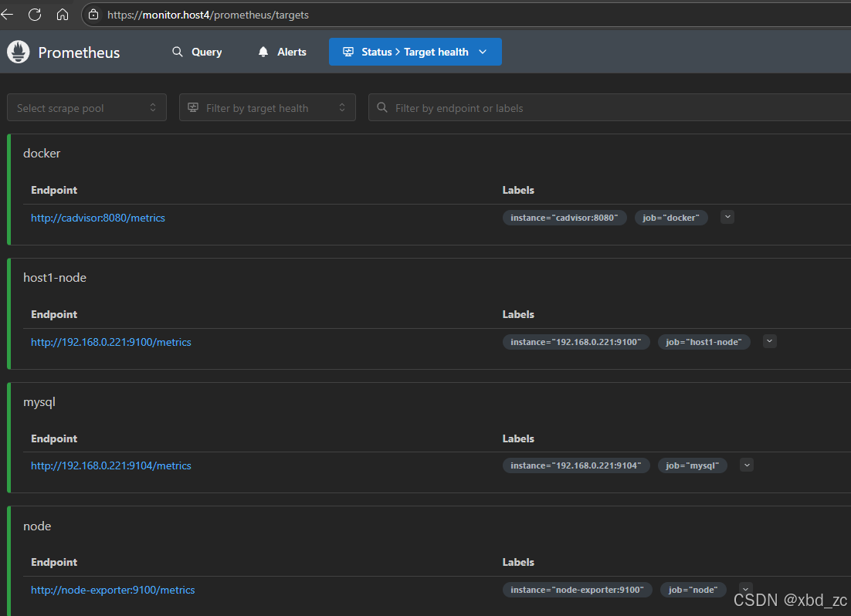Screen dimensions: 851x616
Task: Click the site lock icon in address bar
Action: [x=93, y=15]
